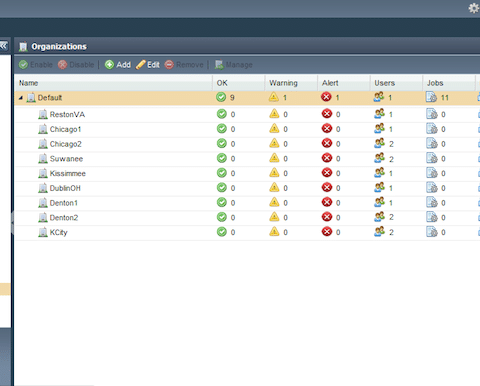Click the green OK icon in Denton1 row
Viewport: 480px width, 386px height.
coord(222,202)
